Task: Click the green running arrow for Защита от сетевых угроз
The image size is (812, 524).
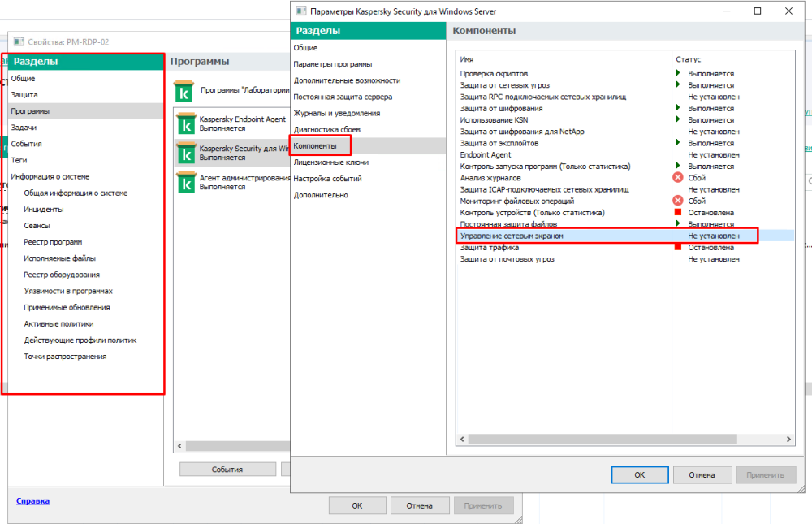Action: pos(678,84)
